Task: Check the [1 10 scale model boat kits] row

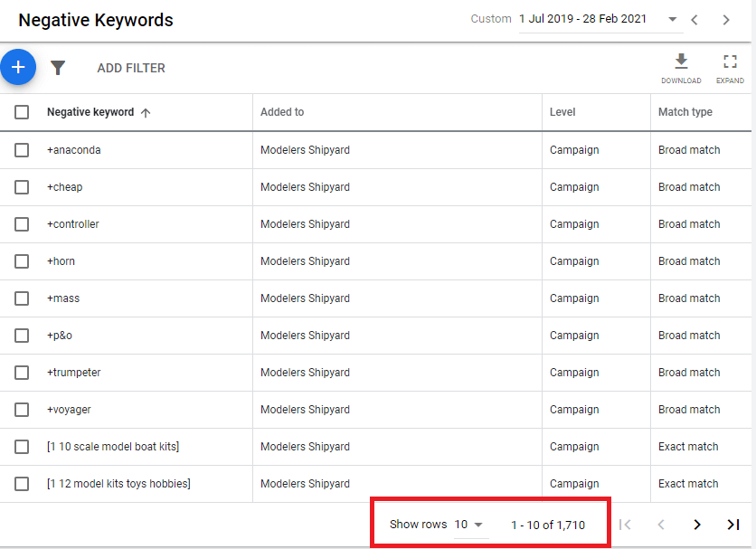Action: 22,447
